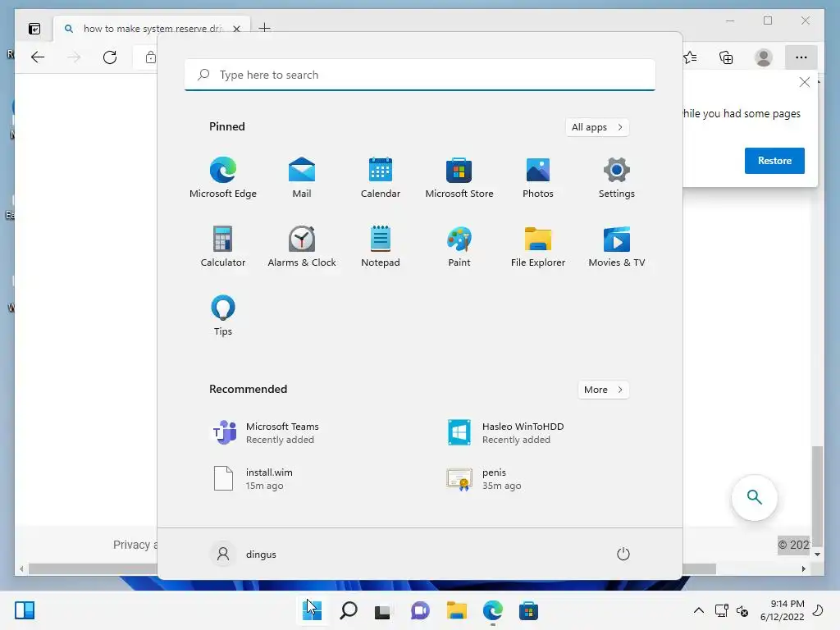840x630 pixels.
Task: Open a new tab in Edge
Action: [x=264, y=28]
